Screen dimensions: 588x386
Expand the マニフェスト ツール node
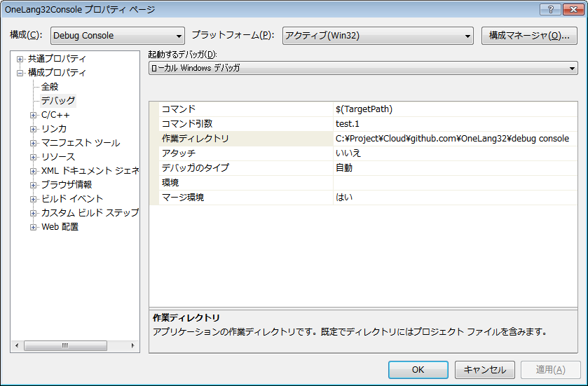pos(34,143)
